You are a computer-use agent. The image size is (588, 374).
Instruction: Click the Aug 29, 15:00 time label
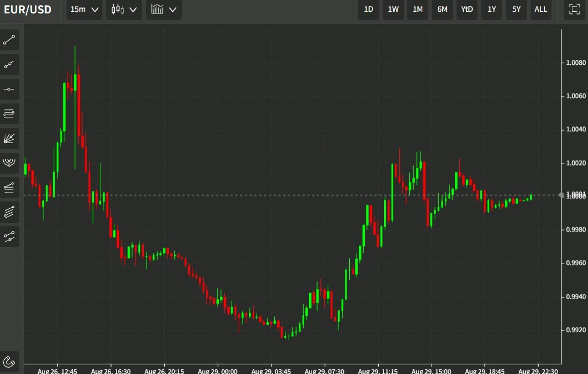(431, 371)
